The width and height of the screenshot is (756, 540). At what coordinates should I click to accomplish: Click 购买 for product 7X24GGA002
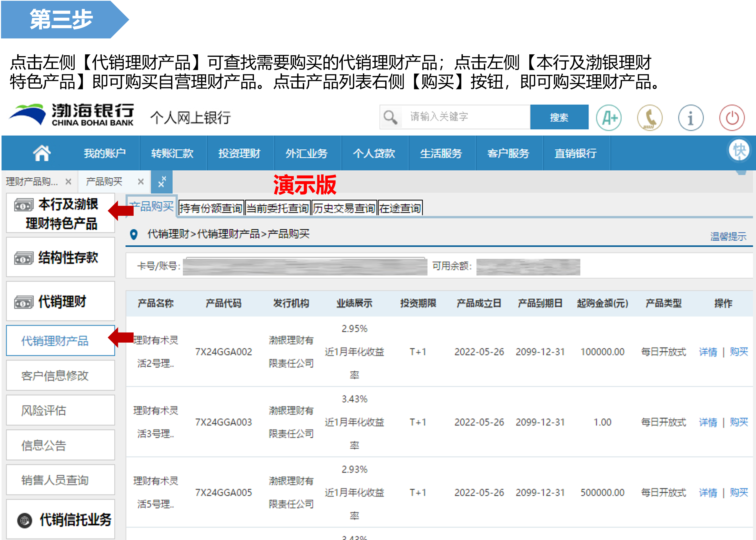(739, 352)
